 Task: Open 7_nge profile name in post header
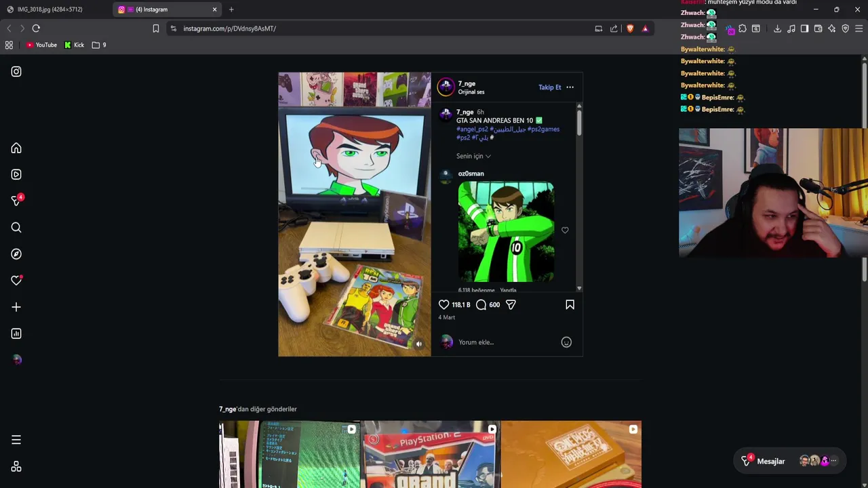tap(467, 84)
